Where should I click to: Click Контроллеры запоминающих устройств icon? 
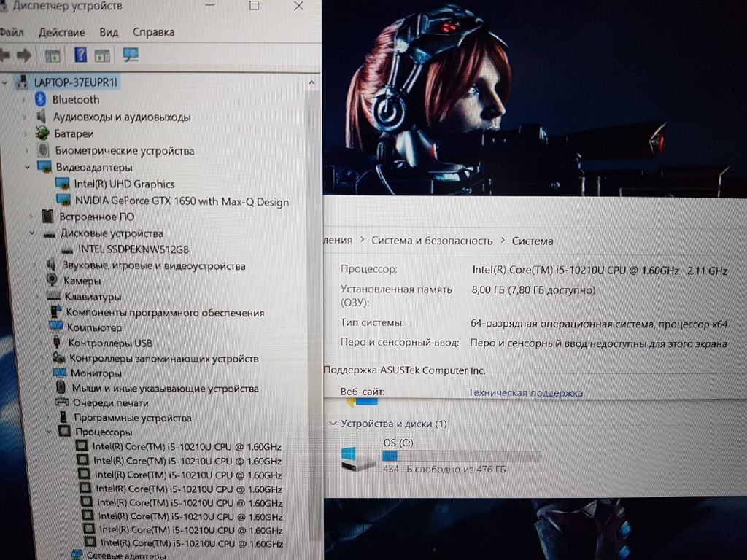58,357
